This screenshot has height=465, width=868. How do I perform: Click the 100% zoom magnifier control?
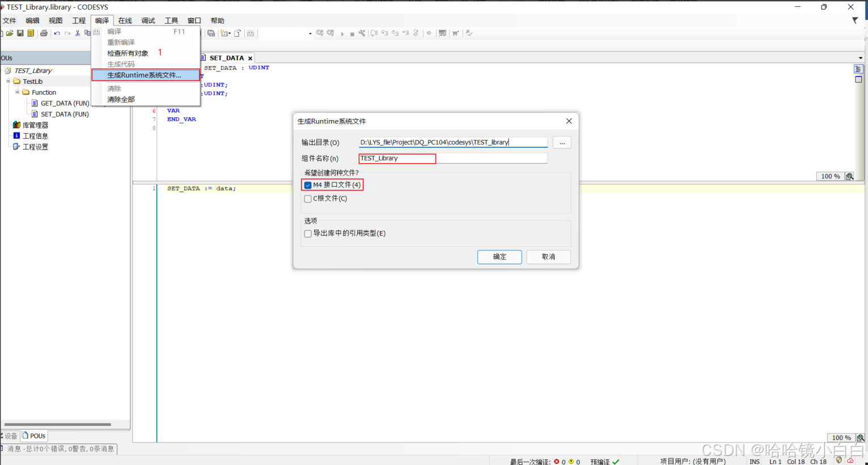[849, 176]
